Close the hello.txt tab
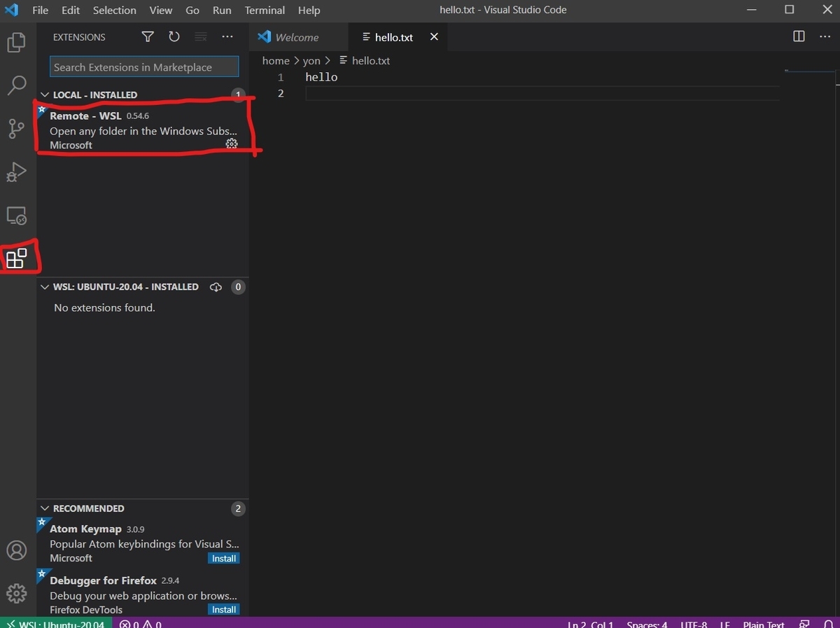Image resolution: width=840 pixels, height=628 pixels. [434, 36]
